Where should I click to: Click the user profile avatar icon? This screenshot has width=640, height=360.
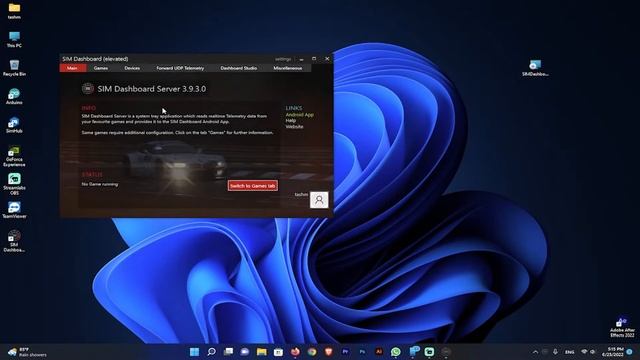[x=319, y=200]
